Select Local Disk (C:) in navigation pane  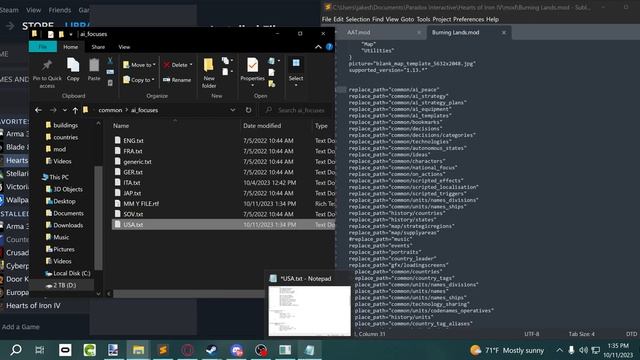[71, 273]
